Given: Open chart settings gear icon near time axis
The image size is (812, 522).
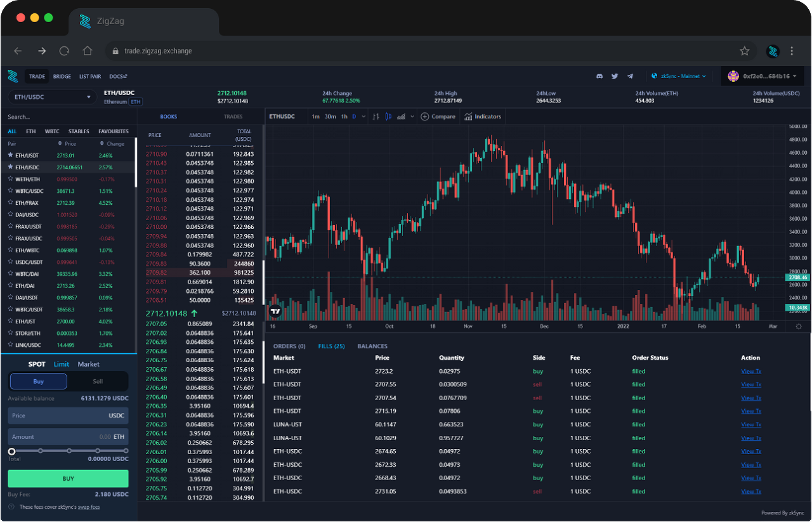Looking at the screenshot, I should (x=799, y=326).
